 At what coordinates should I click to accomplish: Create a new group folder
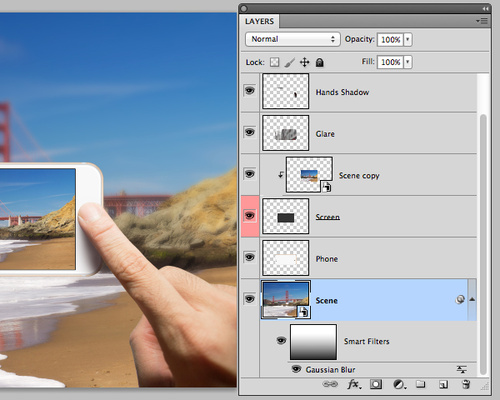[x=421, y=384]
